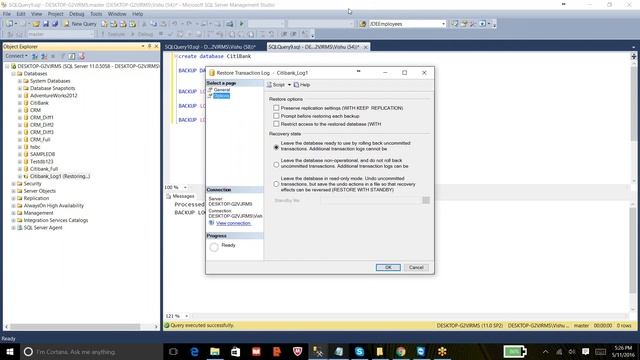640x360 pixels.
Task: Open File Explorer from the taskbar
Action: click(x=215, y=351)
